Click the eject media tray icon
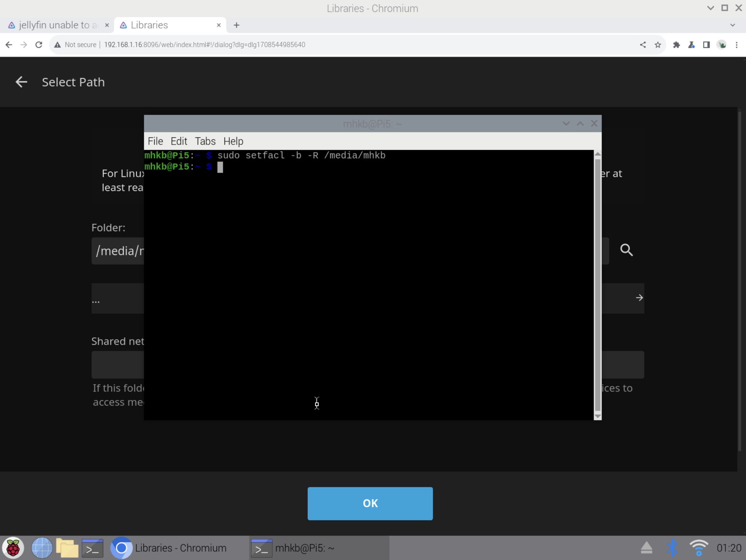This screenshot has width=746, height=560. (646, 548)
